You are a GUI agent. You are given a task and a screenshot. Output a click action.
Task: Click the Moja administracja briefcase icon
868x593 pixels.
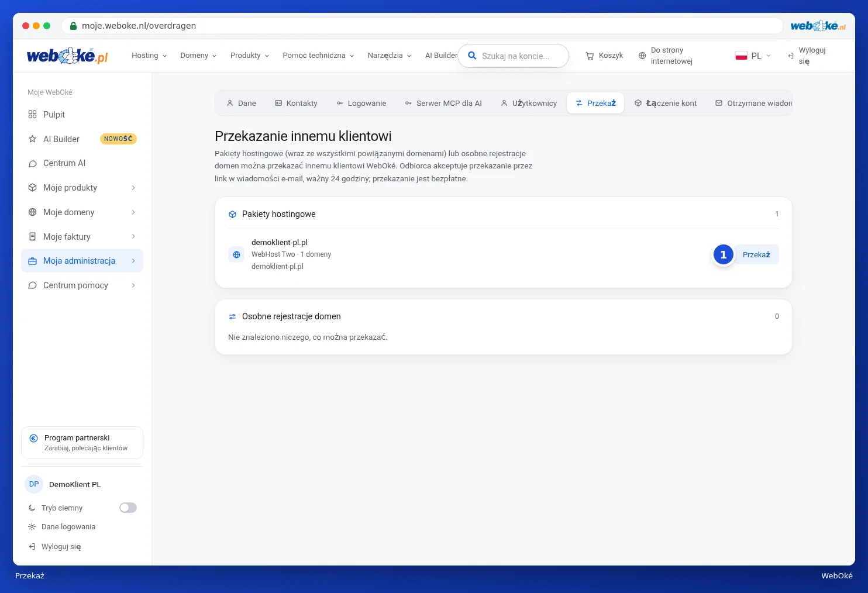coord(32,261)
